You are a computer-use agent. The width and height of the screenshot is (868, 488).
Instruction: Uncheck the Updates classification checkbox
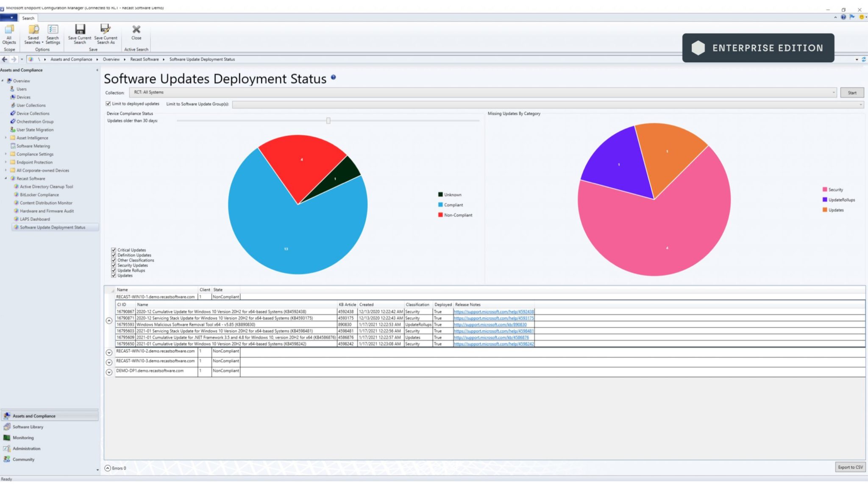[x=114, y=275]
